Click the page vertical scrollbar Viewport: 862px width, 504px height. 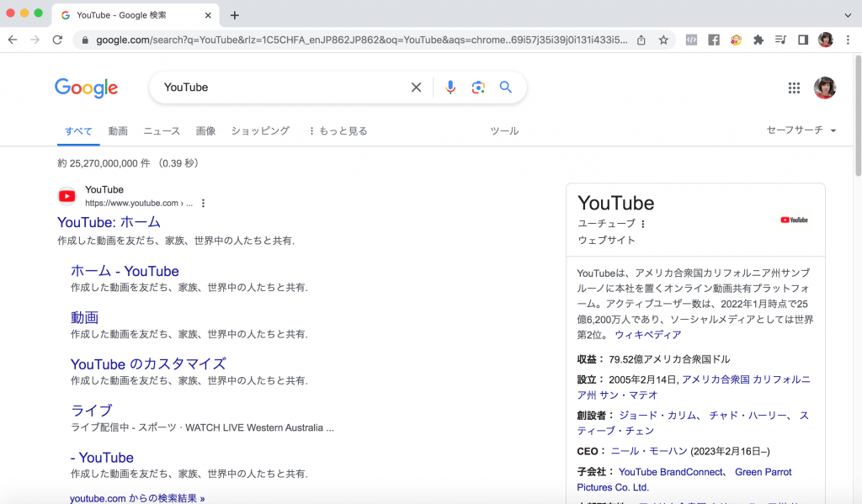click(858, 115)
